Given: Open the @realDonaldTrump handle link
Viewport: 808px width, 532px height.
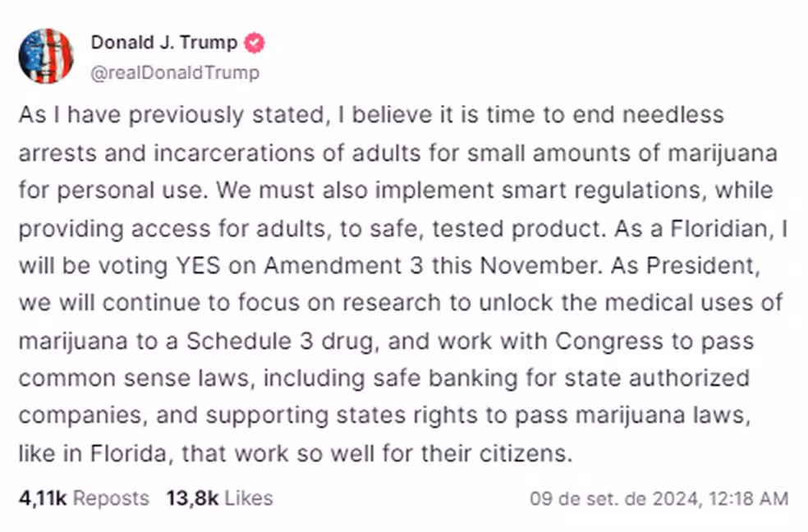Looking at the screenshot, I should pos(175,72).
